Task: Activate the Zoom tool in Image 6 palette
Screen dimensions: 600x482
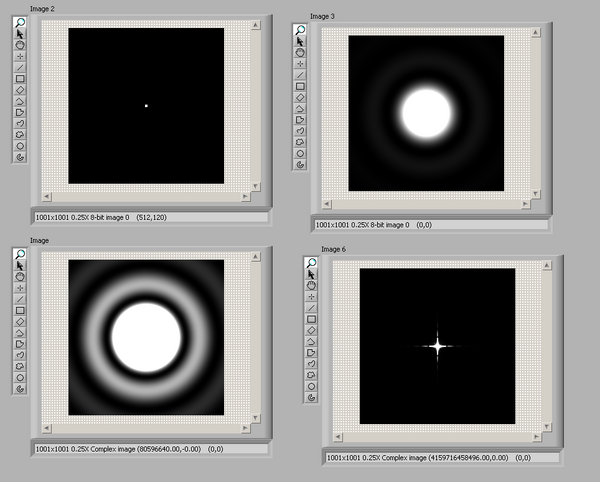Action: (312, 263)
